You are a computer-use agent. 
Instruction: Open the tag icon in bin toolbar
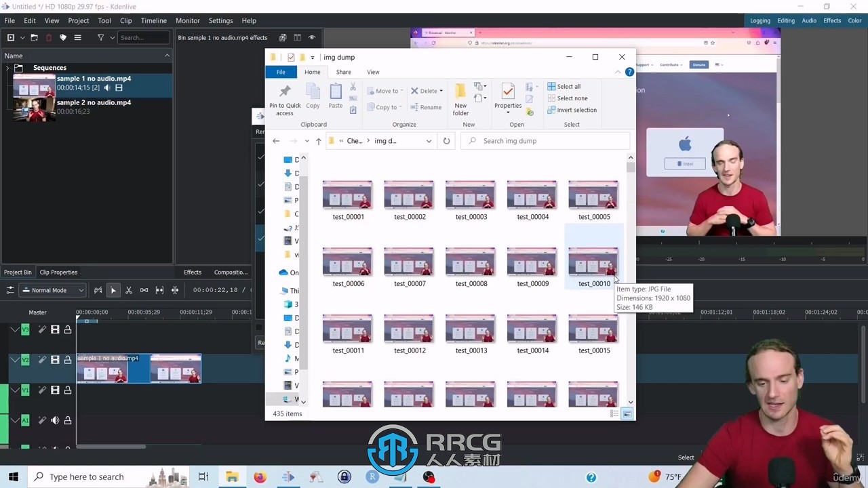click(63, 37)
